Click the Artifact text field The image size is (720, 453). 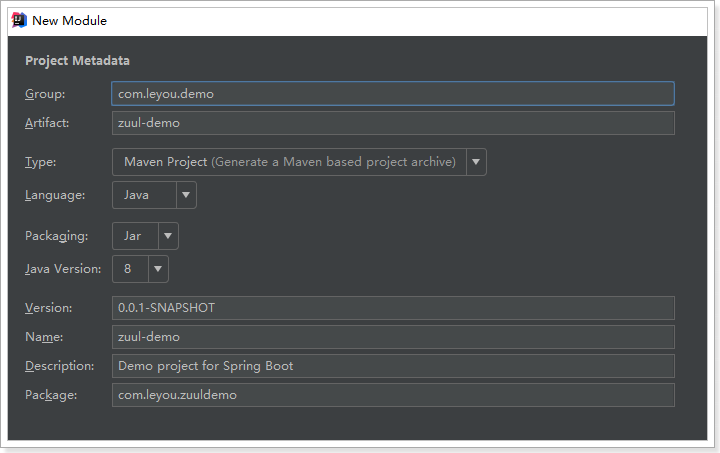point(393,123)
